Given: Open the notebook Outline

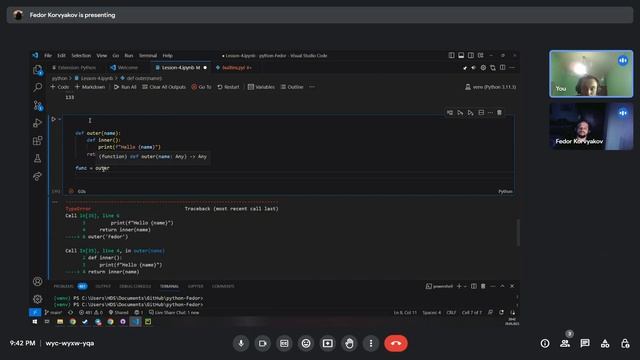Looking at the screenshot, I should 292,87.
